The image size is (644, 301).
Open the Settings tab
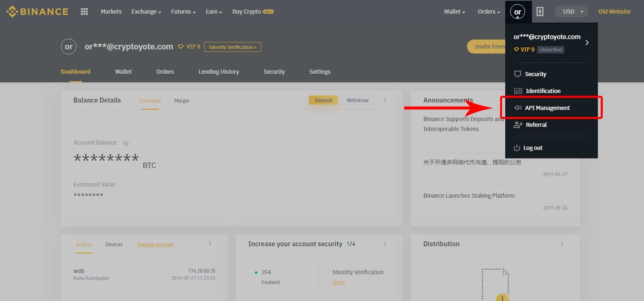pos(320,72)
